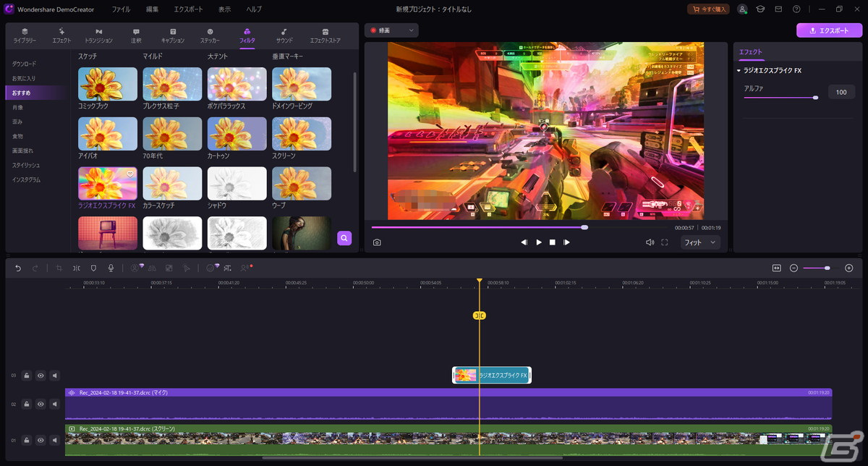Hide track 03 with eye icon

[41, 376]
